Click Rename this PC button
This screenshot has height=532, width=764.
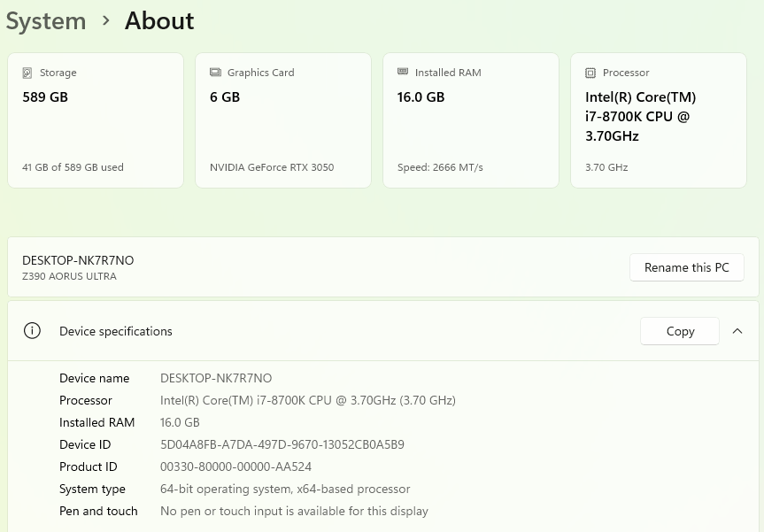click(686, 267)
